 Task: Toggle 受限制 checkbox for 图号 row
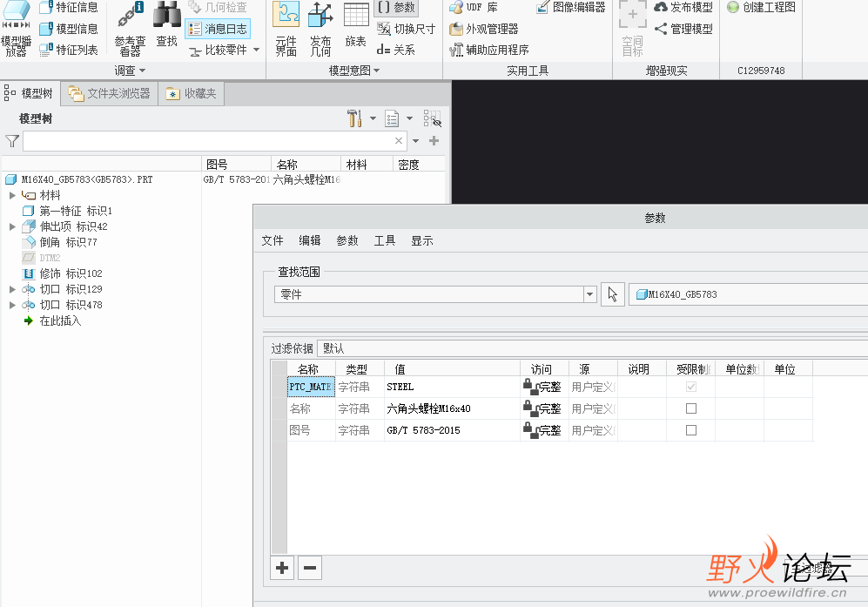[691, 429]
